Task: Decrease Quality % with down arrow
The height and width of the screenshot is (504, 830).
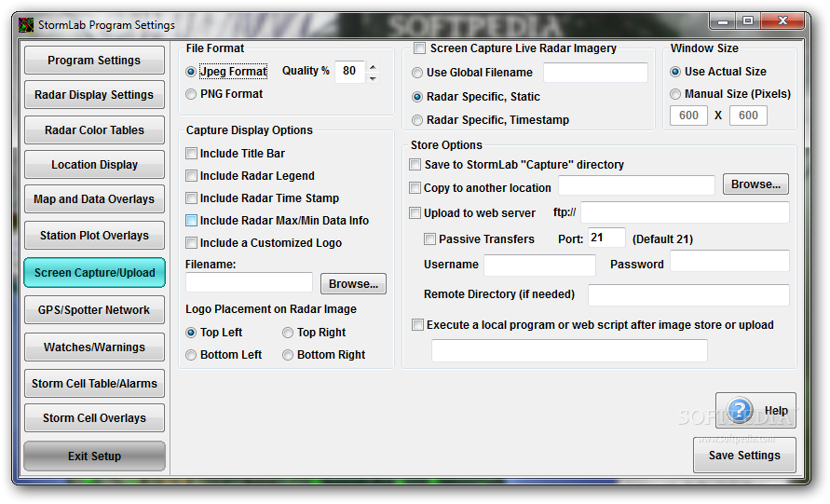Action: (374, 78)
